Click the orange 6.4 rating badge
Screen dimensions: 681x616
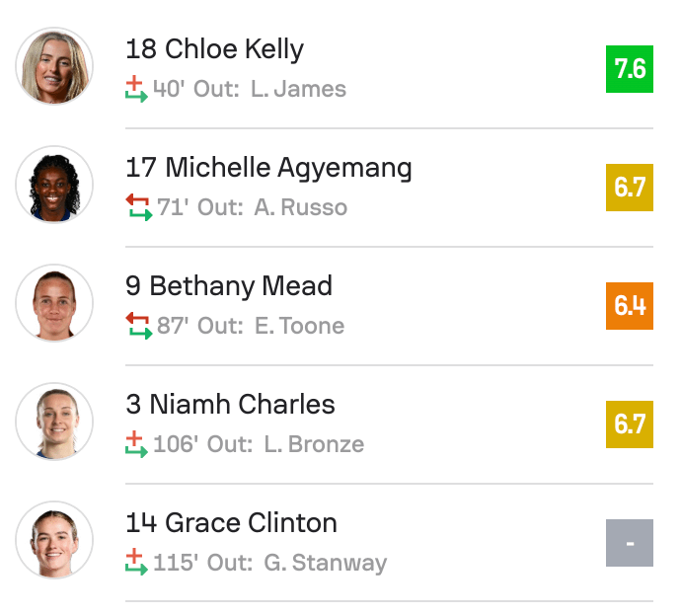tap(630, 305)
